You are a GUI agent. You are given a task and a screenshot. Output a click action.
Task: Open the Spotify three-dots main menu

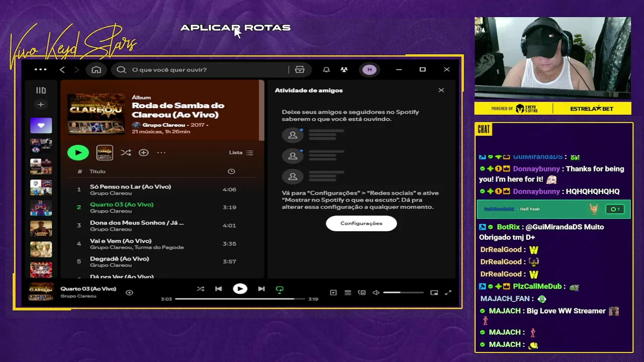point(40,70)
